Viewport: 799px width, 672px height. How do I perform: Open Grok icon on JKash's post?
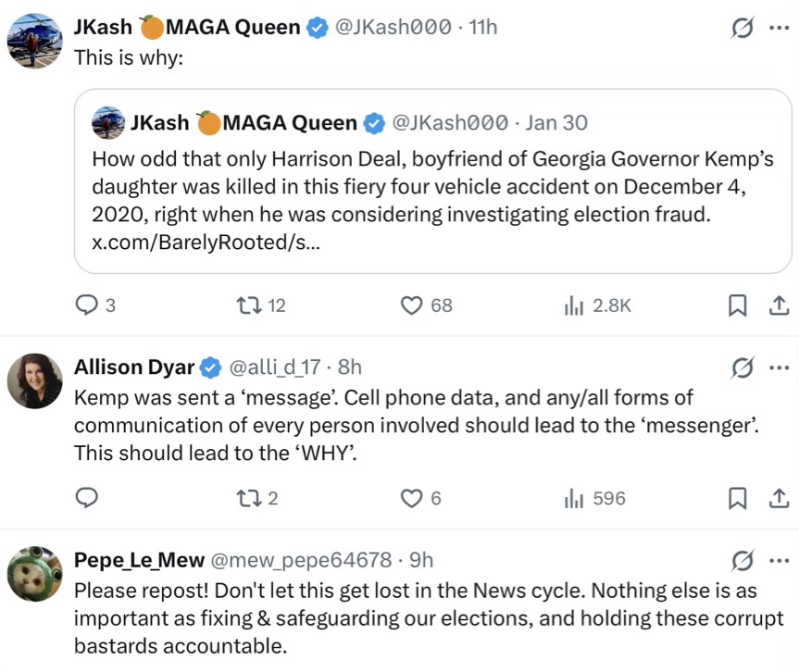click(x=741, y=29)
